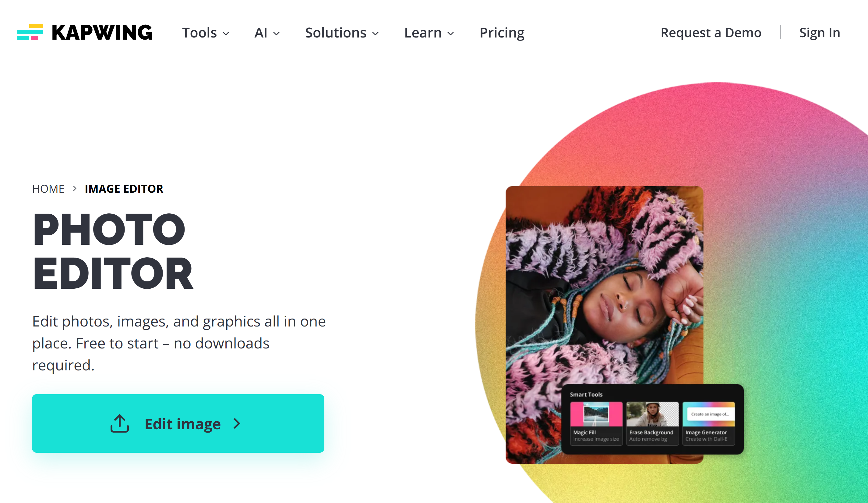Open the Solutions dropdown
This screenshot has height=503, width=868.
[x=342, y=33]
